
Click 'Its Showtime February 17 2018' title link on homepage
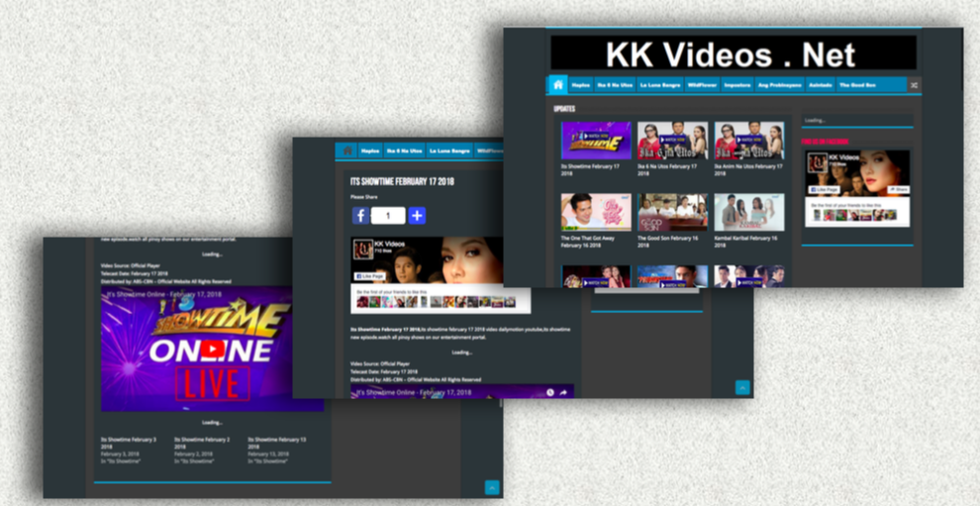click(x=590, y=170)
